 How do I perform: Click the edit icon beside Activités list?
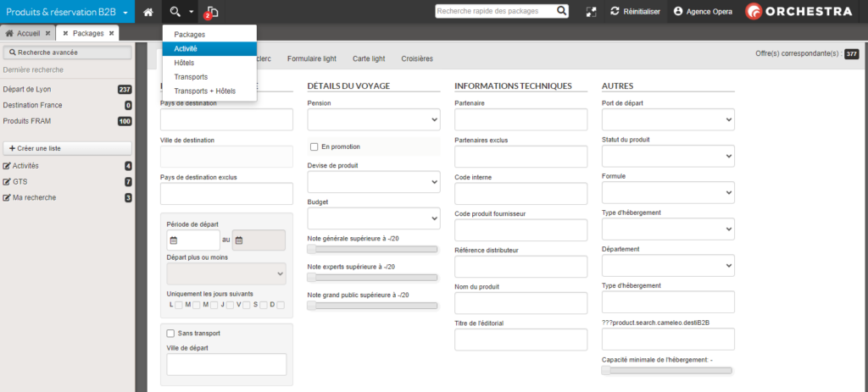(8, 166)
